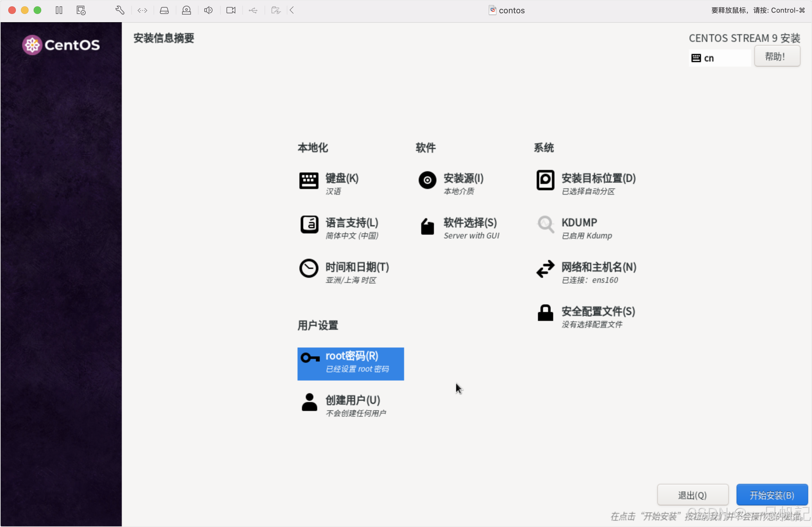Click the CENTOS STREAM 9 安装 title
This screenshot has width=812, height=527.
pyautogui.click(x=744, y=38)
